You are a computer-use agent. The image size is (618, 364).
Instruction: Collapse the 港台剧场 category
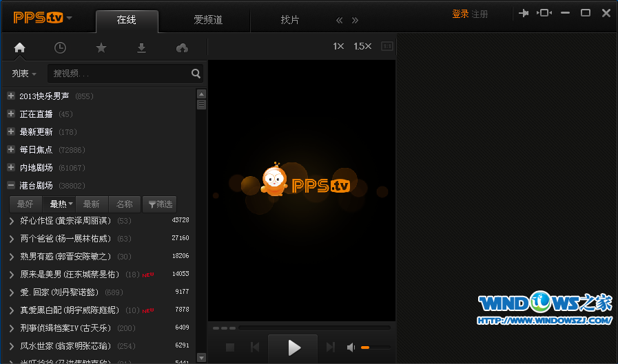pyautogui.click(x=11, y=185)
